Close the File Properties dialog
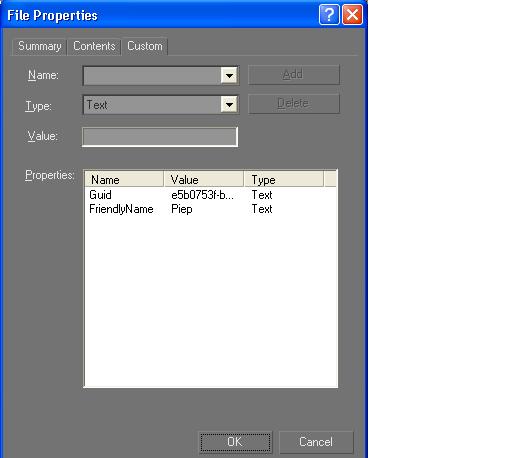Image resolution: width=512 pixels, height=458 pixels. pos(352,15)
